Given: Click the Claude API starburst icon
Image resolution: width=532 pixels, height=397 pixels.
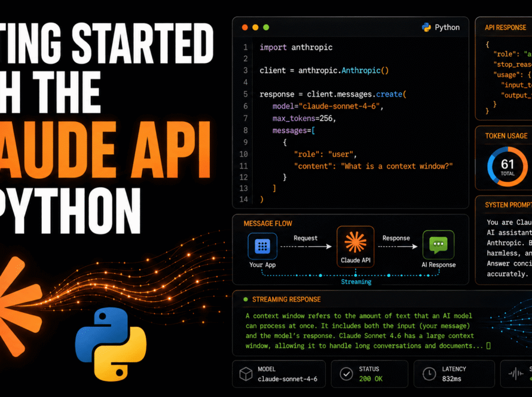Looking at the screenshot, I should [x=355, y=242].
